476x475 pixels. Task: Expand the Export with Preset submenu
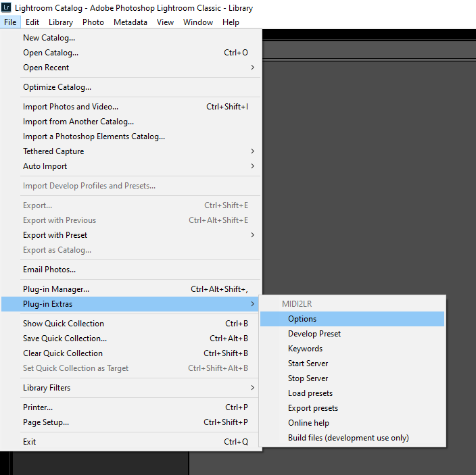click(x=131, y=235)
